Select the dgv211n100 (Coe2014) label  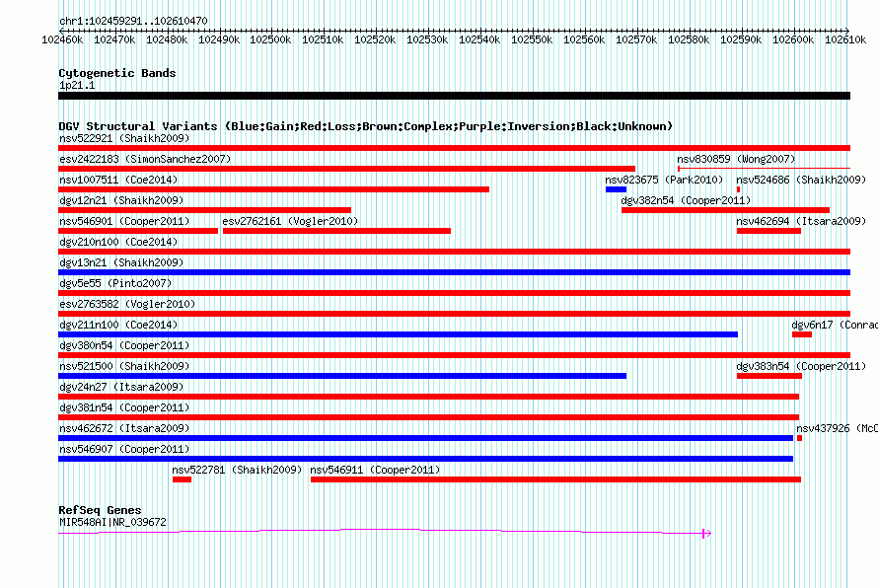[x=118, y=325]
